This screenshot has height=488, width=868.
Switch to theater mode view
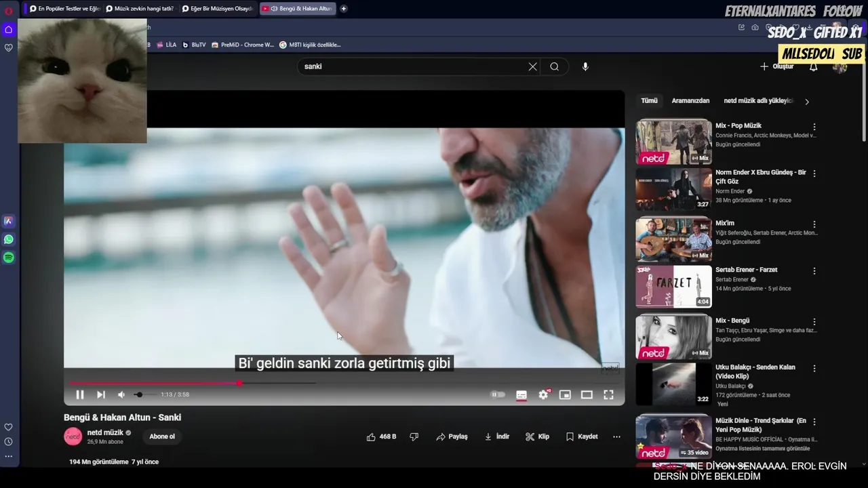click(587, 394)
